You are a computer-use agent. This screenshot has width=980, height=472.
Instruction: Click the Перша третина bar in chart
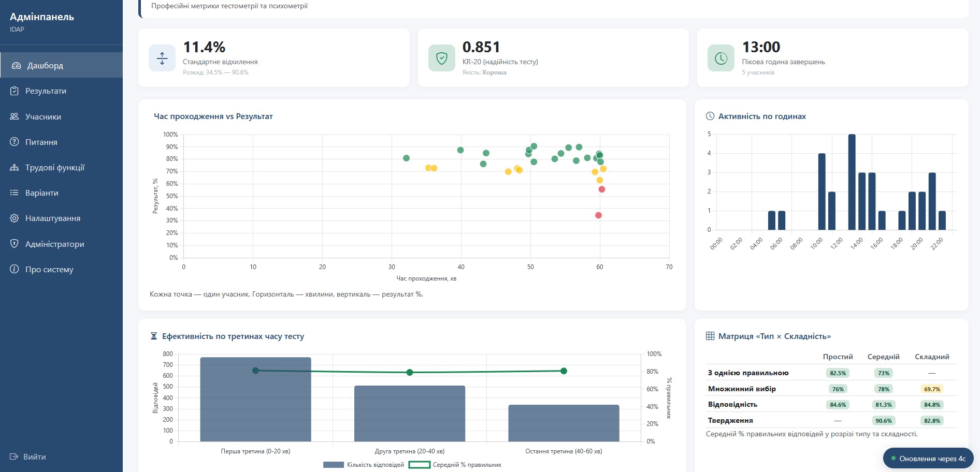(255, 399)
